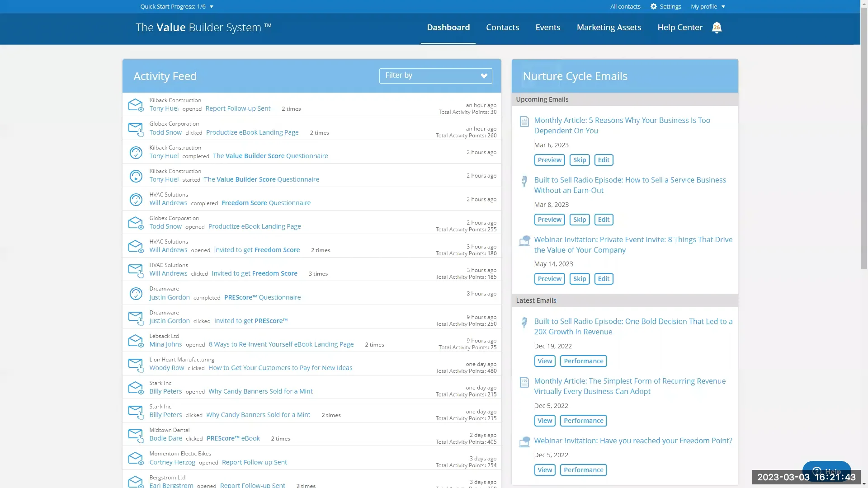Click the microphone icon beside Built to Sell Radio
This screenshot has width=868, height=488.
pos(524,181)
